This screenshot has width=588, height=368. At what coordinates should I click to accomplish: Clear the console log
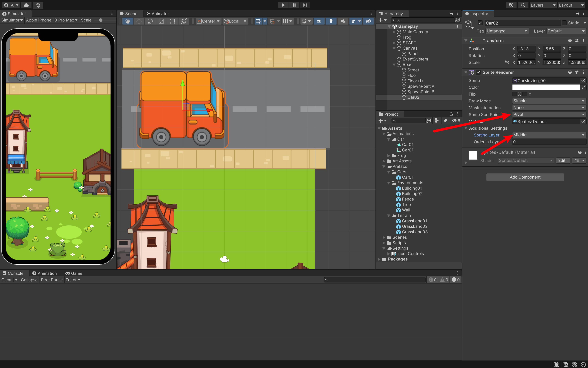coord(7,280)
